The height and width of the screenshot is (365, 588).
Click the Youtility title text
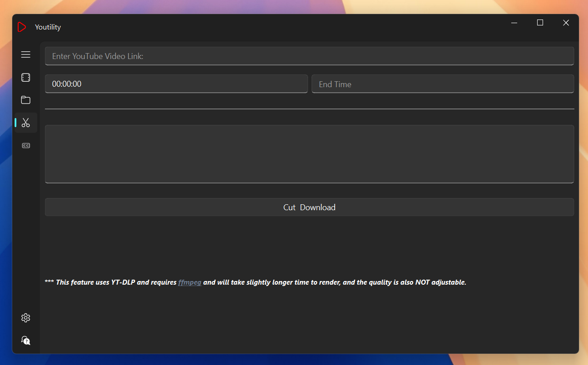point(48,27)
